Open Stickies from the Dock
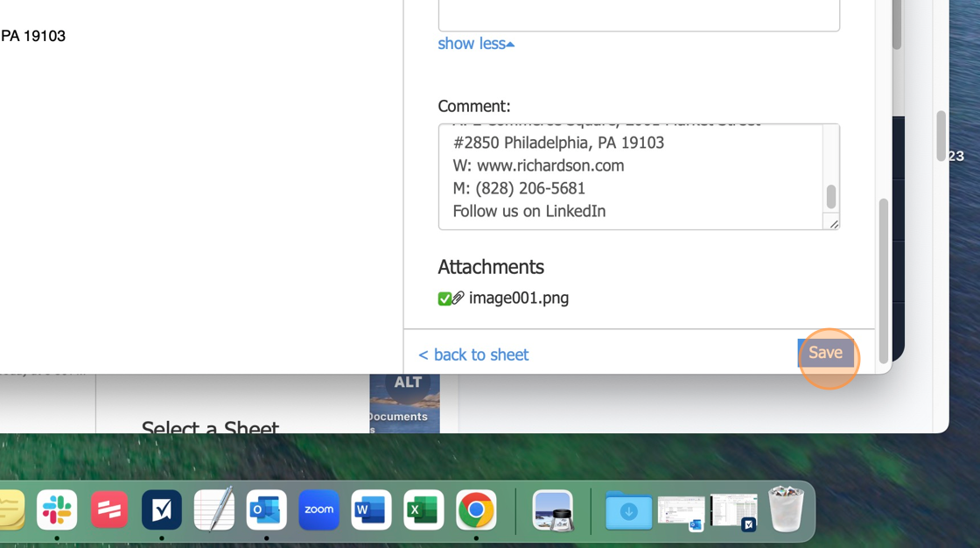This screenshot has width=980, height=548. [10, 509]
